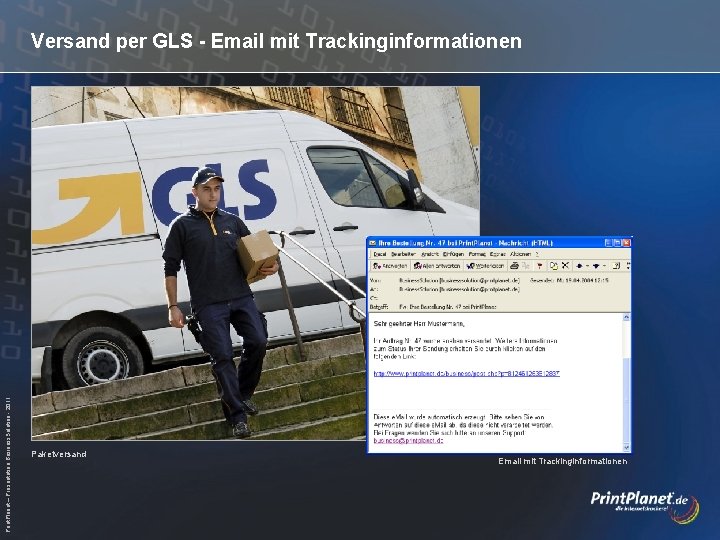Viewport: 720px width, 540px height.
Task: Print the email with the printer icon
Action: [515, 266]
